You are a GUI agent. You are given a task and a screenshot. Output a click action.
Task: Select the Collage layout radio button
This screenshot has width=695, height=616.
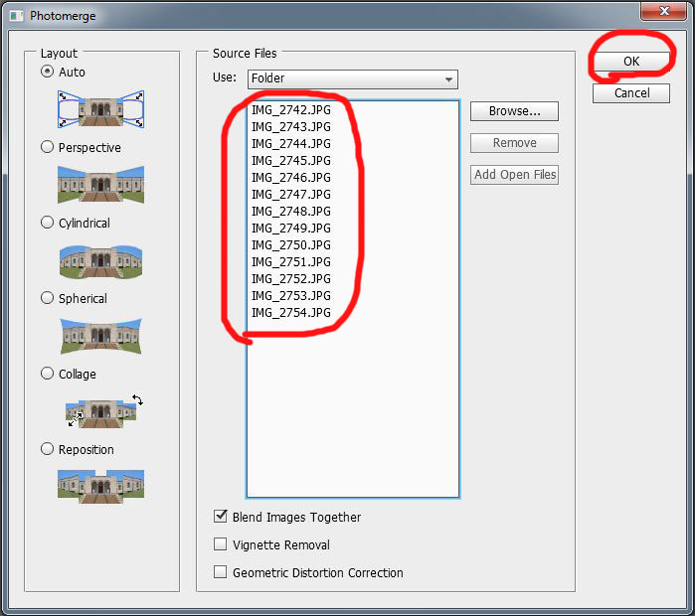47,374
